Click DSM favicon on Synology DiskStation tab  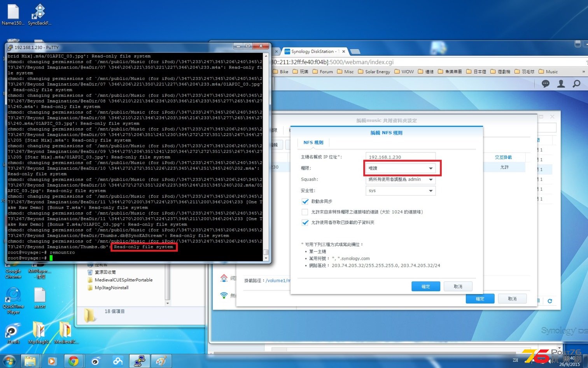287,51
